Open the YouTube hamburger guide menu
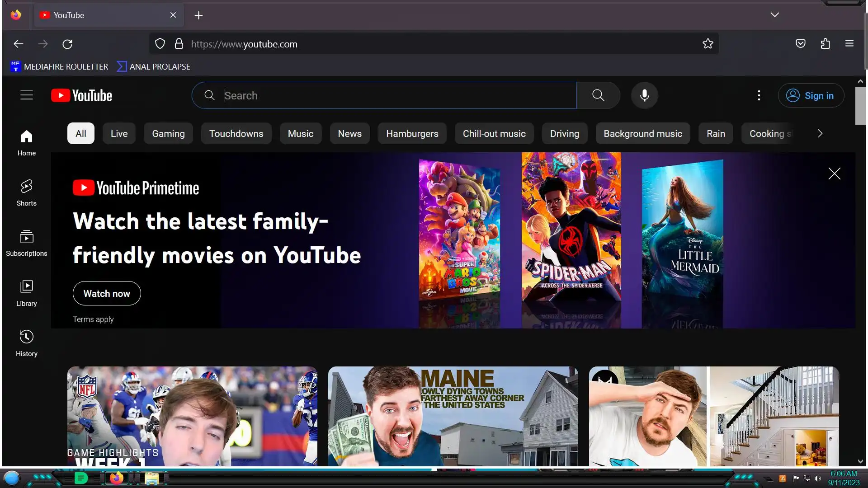This screenshot has height=488, width=868. pos(27,95)
